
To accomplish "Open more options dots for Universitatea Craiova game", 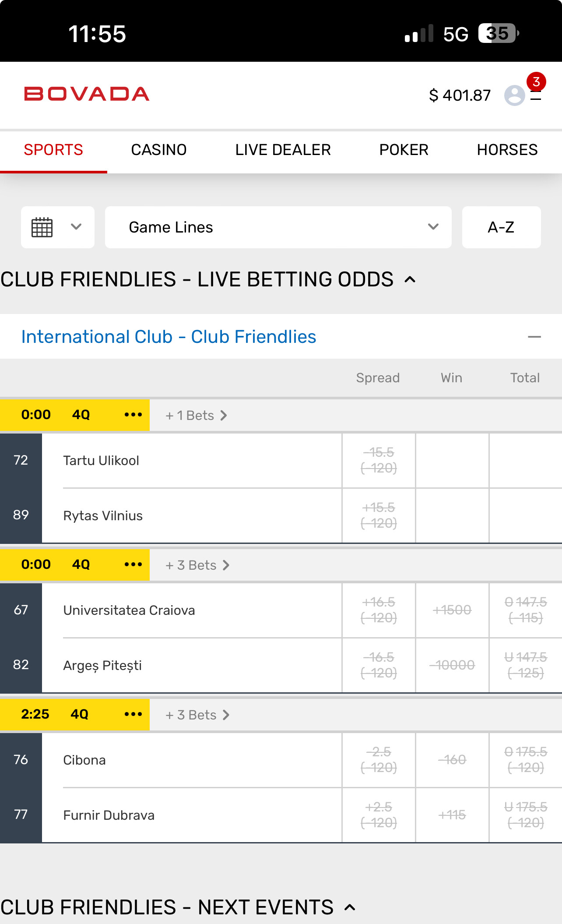I will 133,564.
